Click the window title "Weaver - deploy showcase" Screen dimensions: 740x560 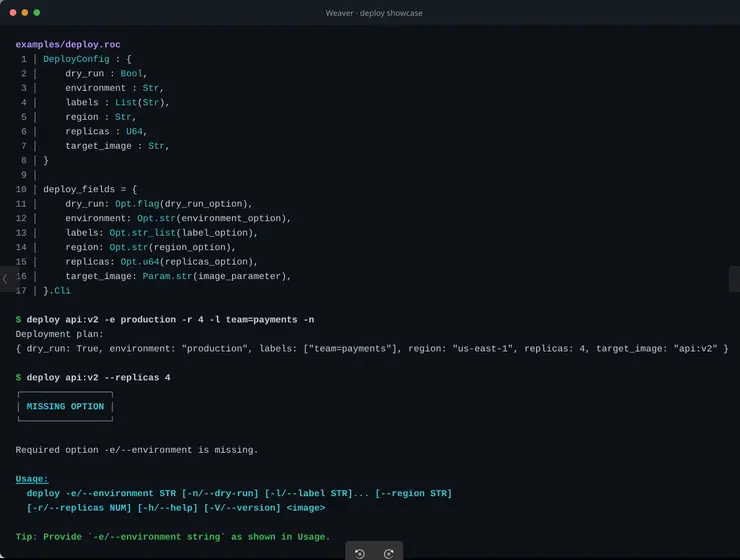(x=374, y=13)
